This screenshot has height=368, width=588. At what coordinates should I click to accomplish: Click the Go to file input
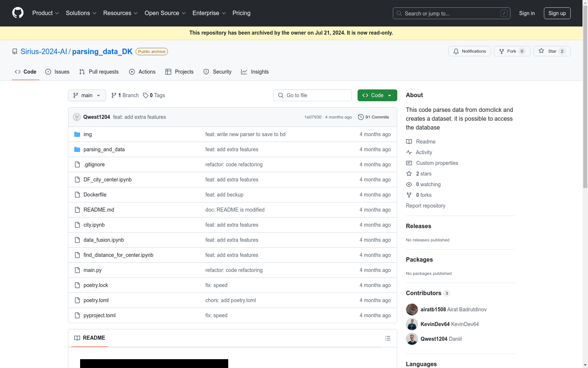click(x=312, y=95)
